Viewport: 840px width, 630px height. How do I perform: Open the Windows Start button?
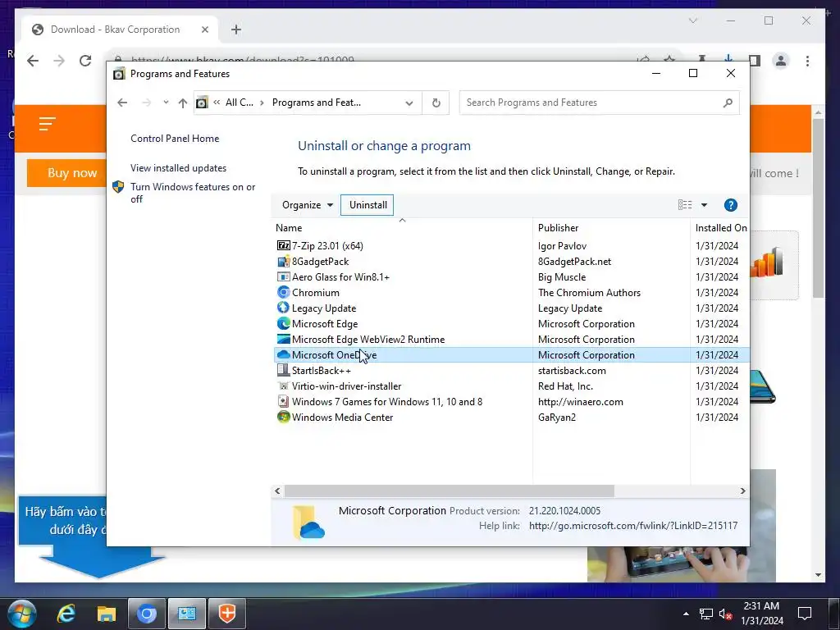(x=22, y=614)
